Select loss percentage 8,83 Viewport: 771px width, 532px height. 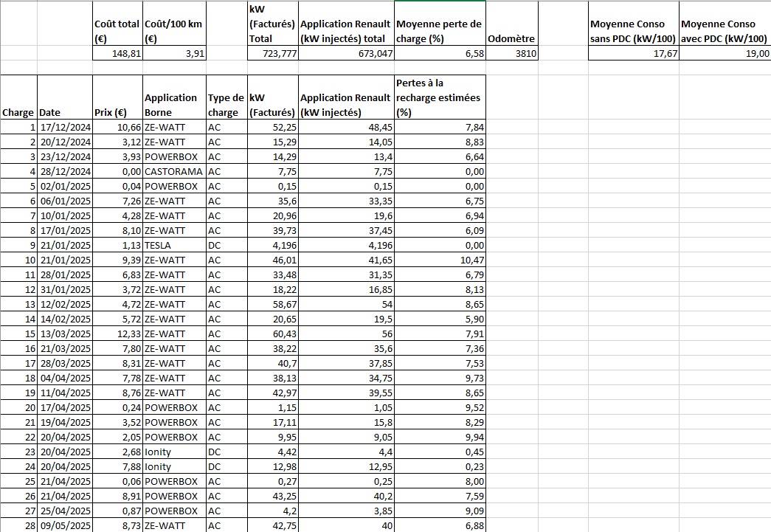point(440,142)
